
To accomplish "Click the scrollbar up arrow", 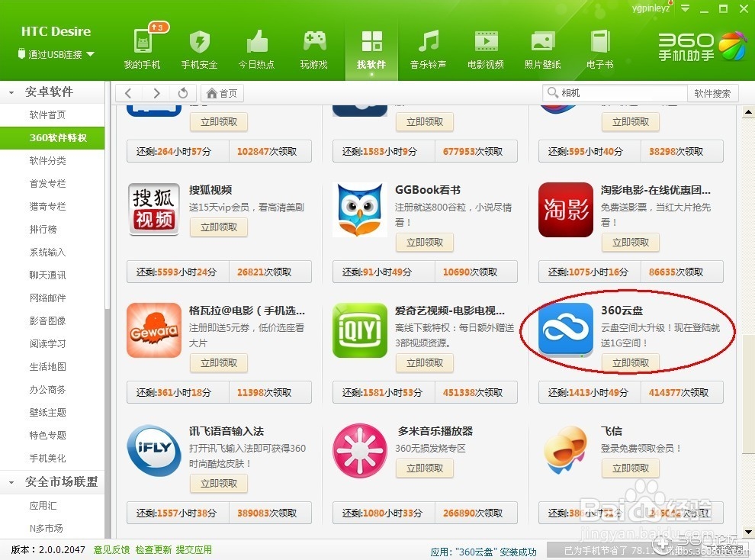I will tap(748, 113).
